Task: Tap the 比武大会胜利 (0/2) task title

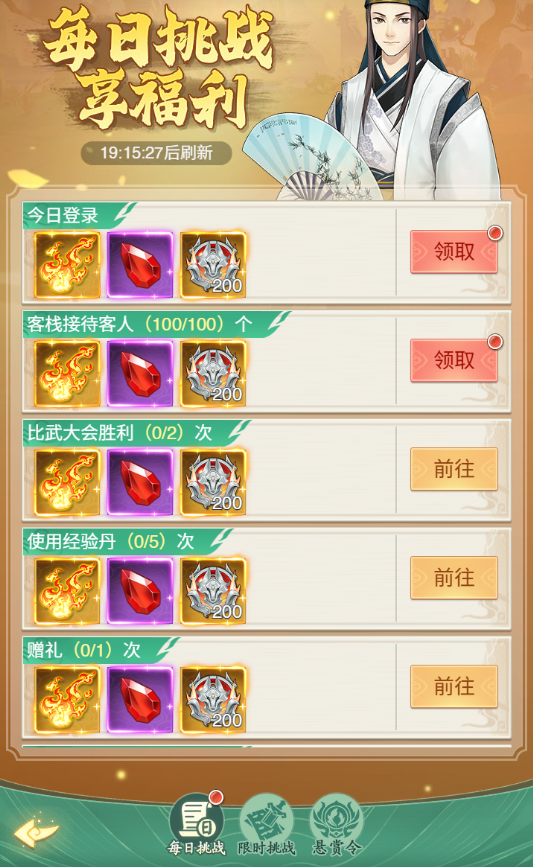Action: [119, 432]
